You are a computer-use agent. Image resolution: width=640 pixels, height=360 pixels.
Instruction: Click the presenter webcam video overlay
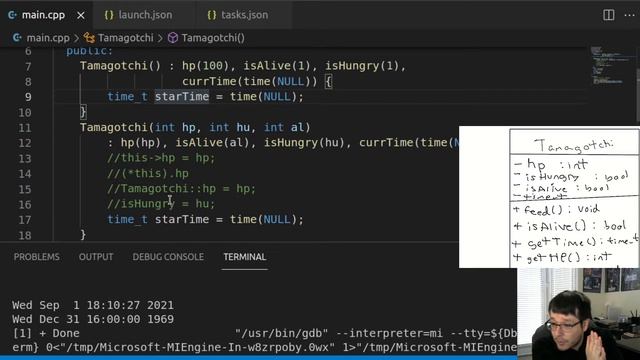(578, 314)
